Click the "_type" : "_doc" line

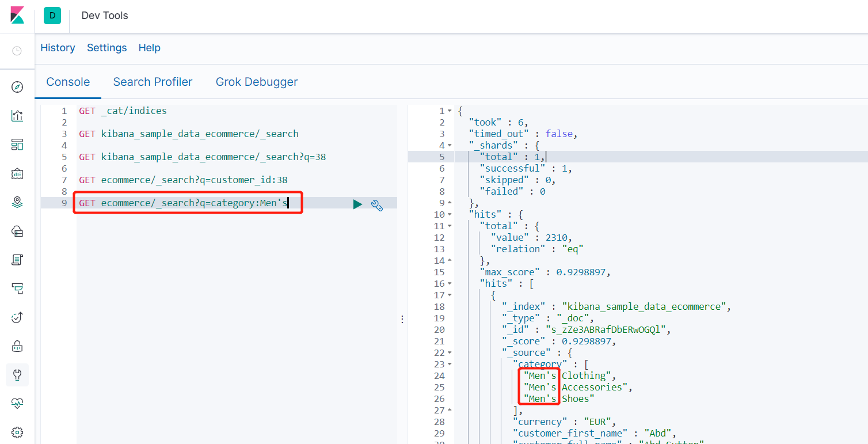(x=547, y=318)
